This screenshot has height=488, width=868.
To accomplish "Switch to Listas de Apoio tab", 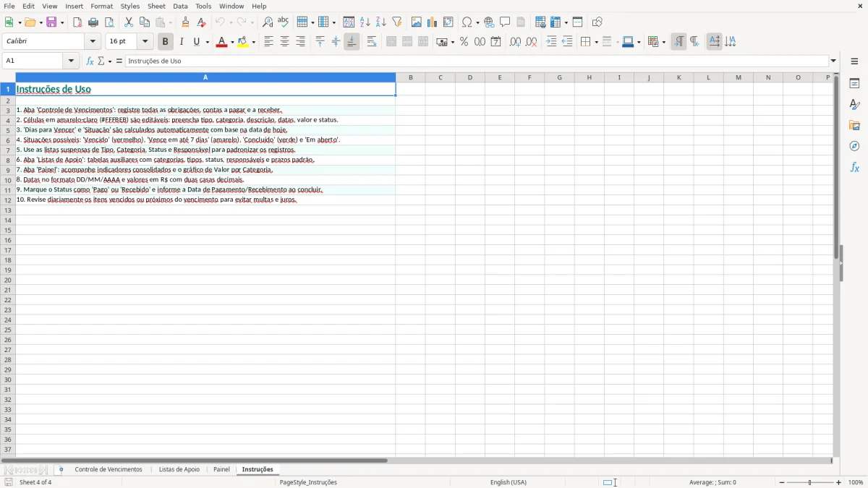I will (179, 469).
